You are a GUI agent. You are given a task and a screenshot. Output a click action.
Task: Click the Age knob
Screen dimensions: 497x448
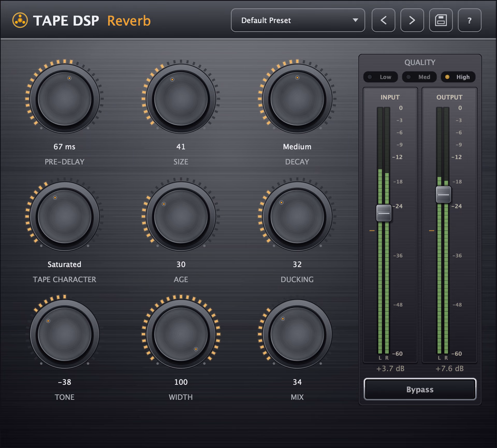pyautogui.click(x=181, y=216)
